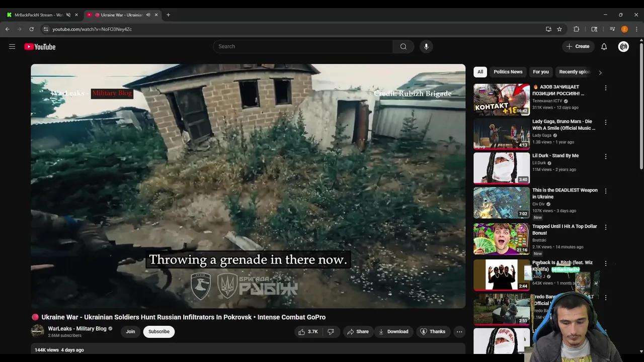Open options for DEADLIEST Weapon video
The height and width of the screenshot is (362, 644).
click(605, 191)
